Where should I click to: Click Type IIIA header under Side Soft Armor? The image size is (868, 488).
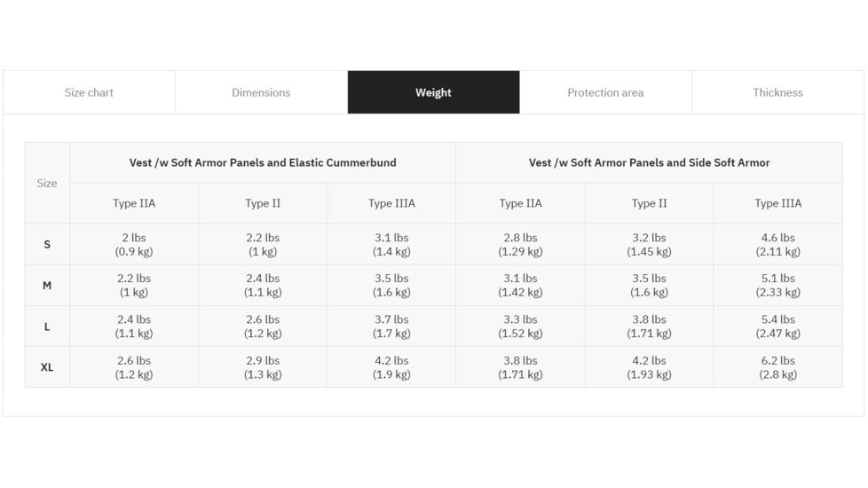pos(777,203)
